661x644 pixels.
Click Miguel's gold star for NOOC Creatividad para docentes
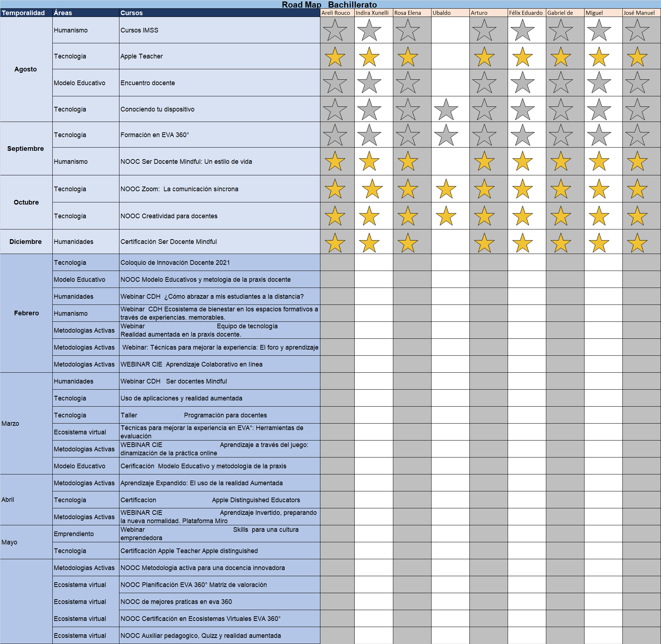coord(599,216)
